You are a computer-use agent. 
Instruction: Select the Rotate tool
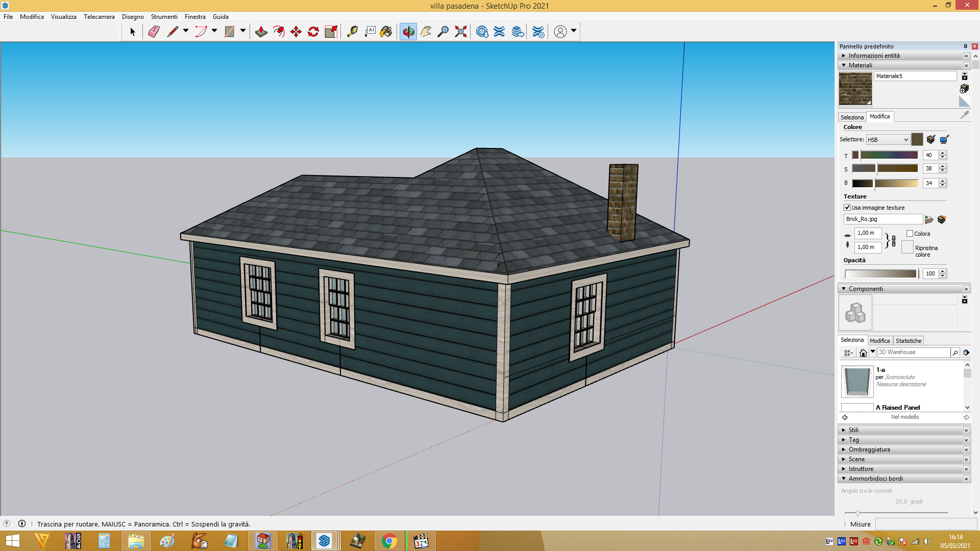click(x=313, y=32)
